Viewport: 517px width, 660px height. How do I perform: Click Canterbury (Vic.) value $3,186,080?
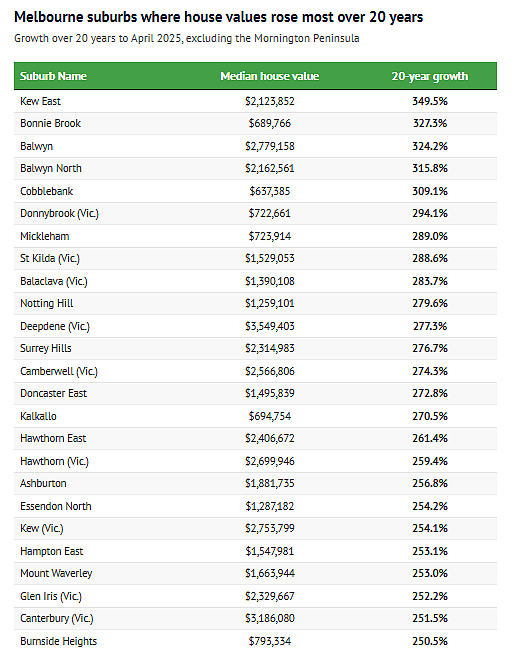click(x=270, y=618)
